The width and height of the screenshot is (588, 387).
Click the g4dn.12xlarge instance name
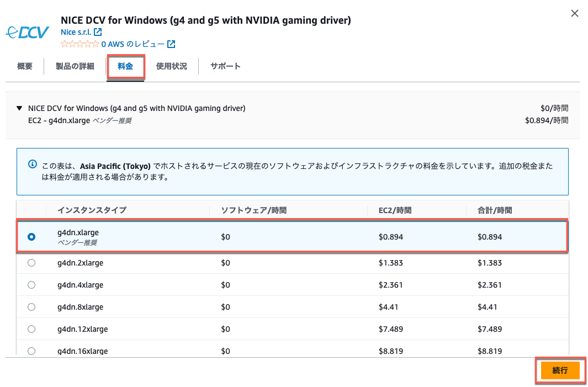[x=82, y=329]
